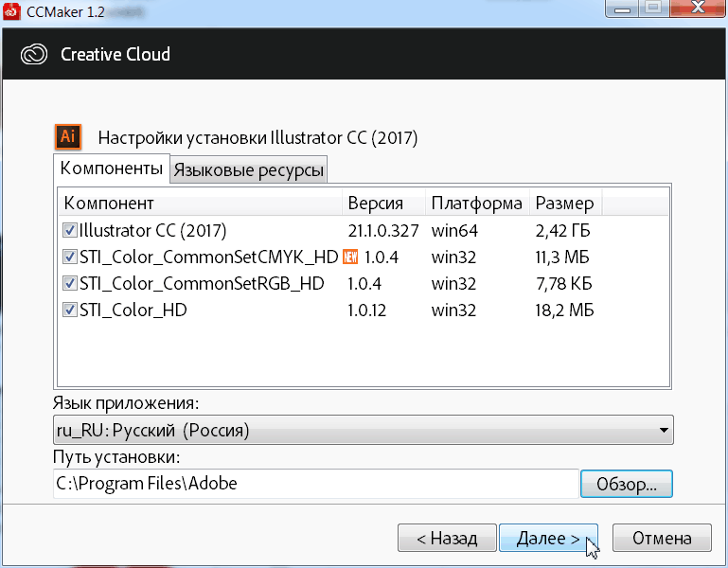The width and height of the screenshot is (728, 568).
Task: Click the Обзор... browse button
Action: click(627, 484)
